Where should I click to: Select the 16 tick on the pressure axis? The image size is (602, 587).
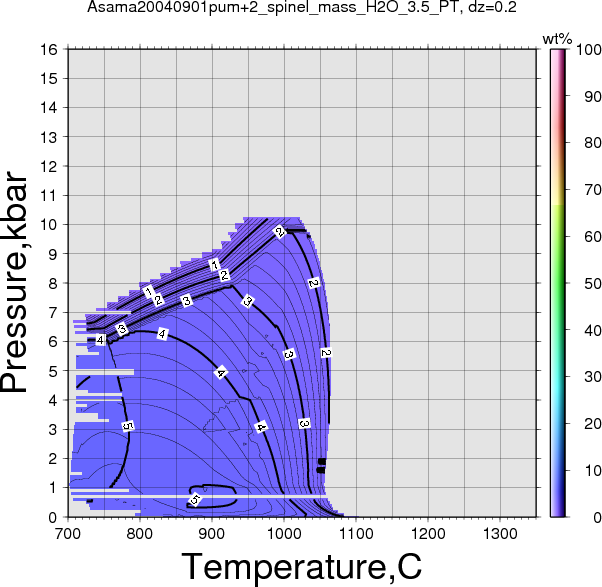tap(49, 49)
